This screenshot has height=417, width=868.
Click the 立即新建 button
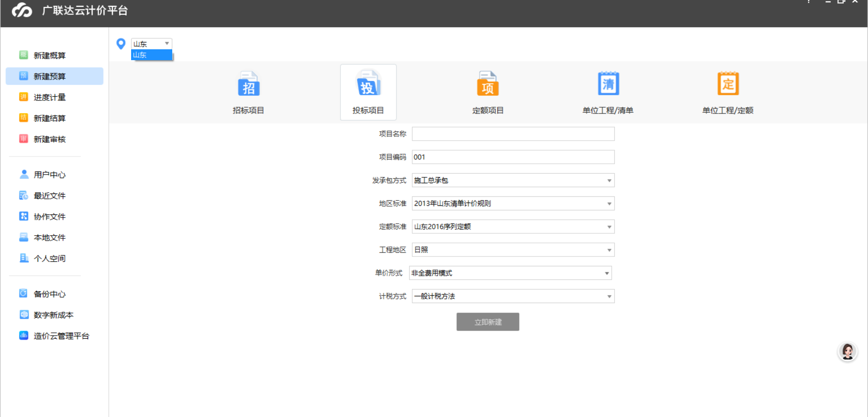tap(488, 322)
